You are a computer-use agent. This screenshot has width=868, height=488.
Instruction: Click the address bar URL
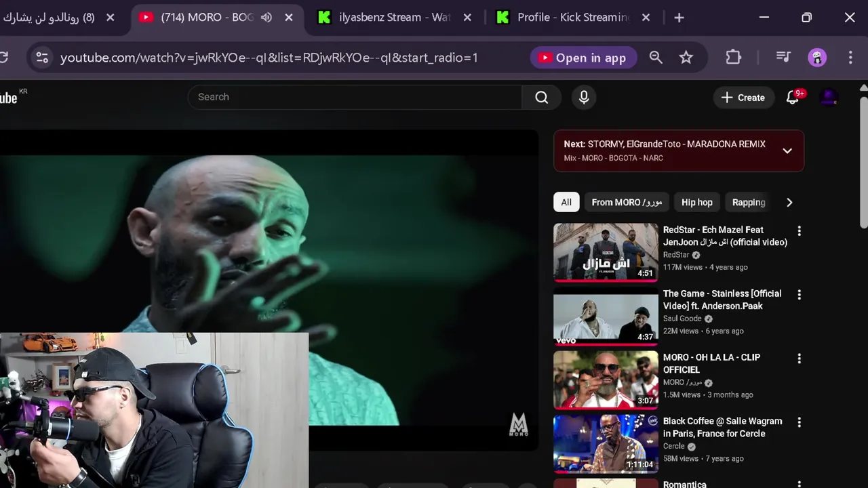click(x=269, y=58)
